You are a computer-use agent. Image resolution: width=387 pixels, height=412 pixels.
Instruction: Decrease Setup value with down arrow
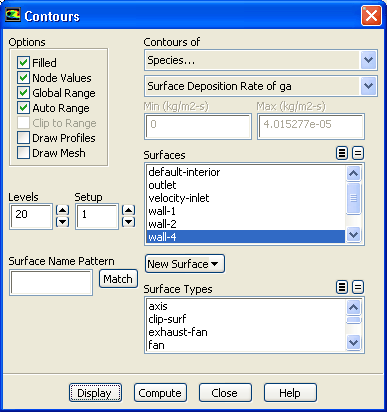(128, 222)
